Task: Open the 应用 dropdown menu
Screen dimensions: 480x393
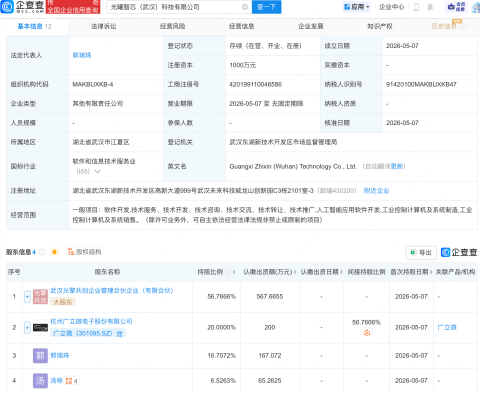Action: pos(357,7)
